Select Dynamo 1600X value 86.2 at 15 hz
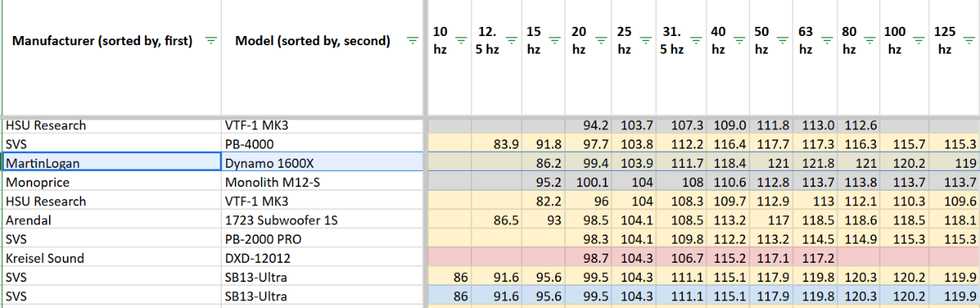Image resolution: width=980 pixels, height=308 pixels. coord(544,162)
